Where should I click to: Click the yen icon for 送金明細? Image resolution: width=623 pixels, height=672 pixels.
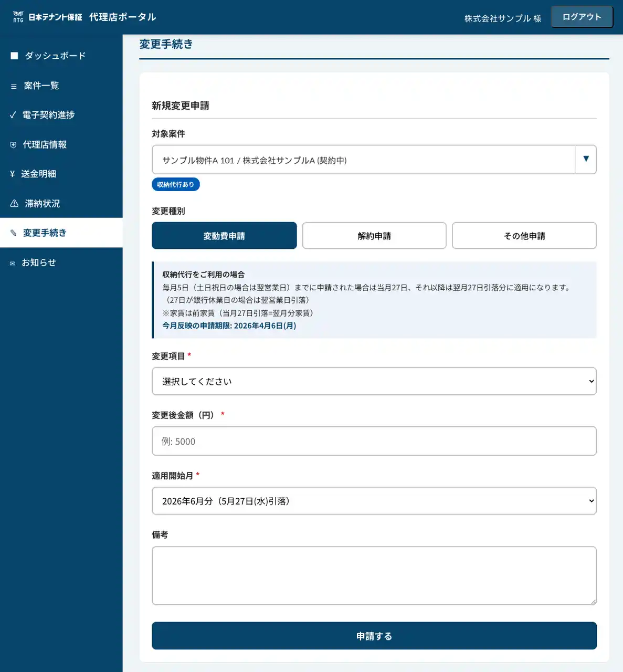(x=13, y=174)
